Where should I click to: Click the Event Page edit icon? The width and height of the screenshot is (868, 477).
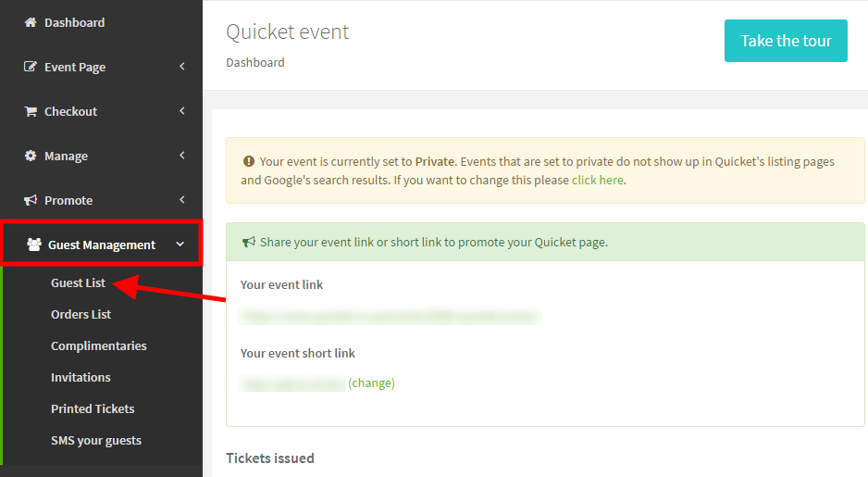click(x=31, y=67)
